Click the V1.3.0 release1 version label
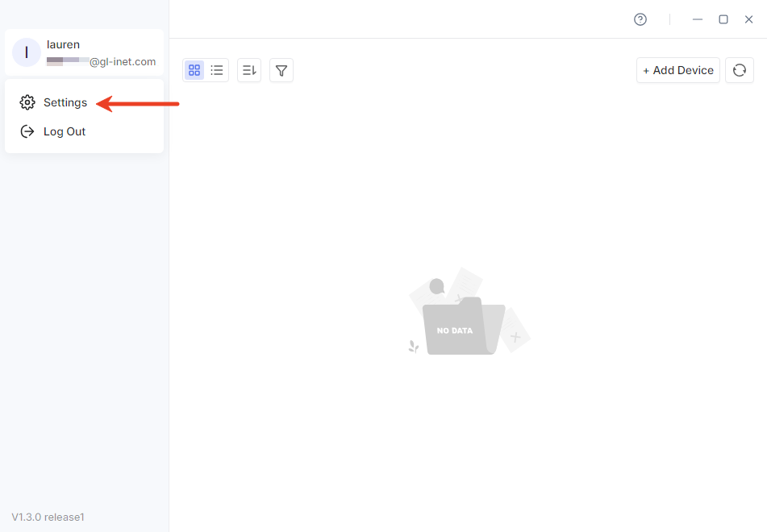 pos(48,517)
